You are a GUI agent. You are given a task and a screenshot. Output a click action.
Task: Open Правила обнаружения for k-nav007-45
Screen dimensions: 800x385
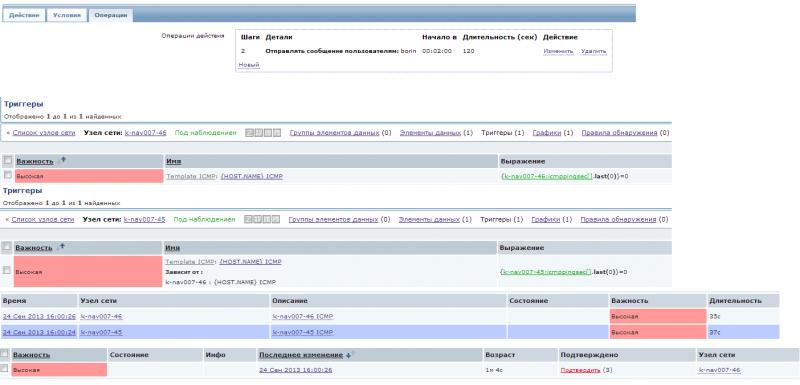(x=618, y=219)
